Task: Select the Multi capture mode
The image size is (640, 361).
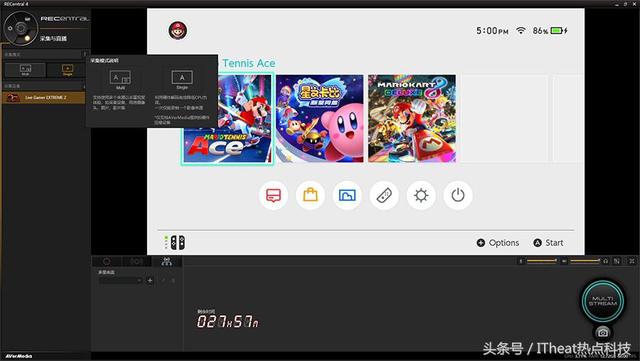Action: click(x=25, y=70)
